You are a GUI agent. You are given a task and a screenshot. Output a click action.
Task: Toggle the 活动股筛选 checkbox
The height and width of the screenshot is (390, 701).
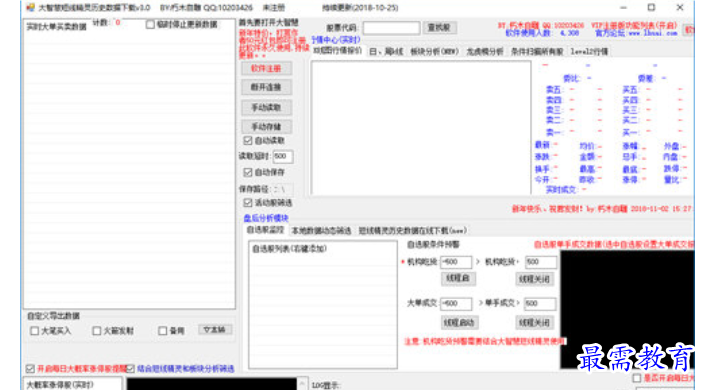pyautogui.click(x=248, y=203)
